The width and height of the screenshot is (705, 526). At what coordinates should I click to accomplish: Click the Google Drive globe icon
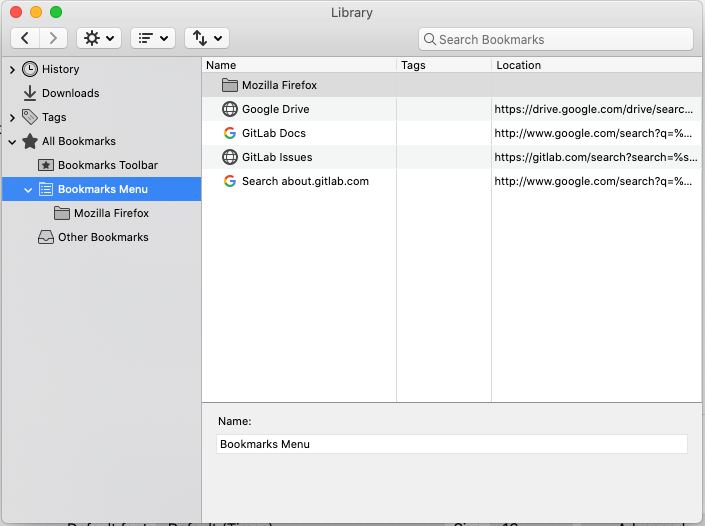pyautogui.click(x=230, y=109)
